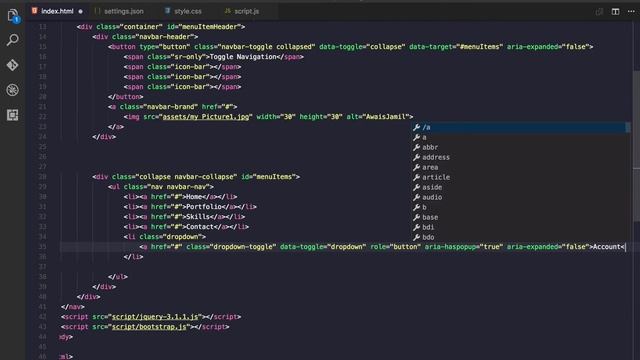Choose the 'b' tag suggestion
The width and height of the screenshot is (640, 360).
pos(520,207)
